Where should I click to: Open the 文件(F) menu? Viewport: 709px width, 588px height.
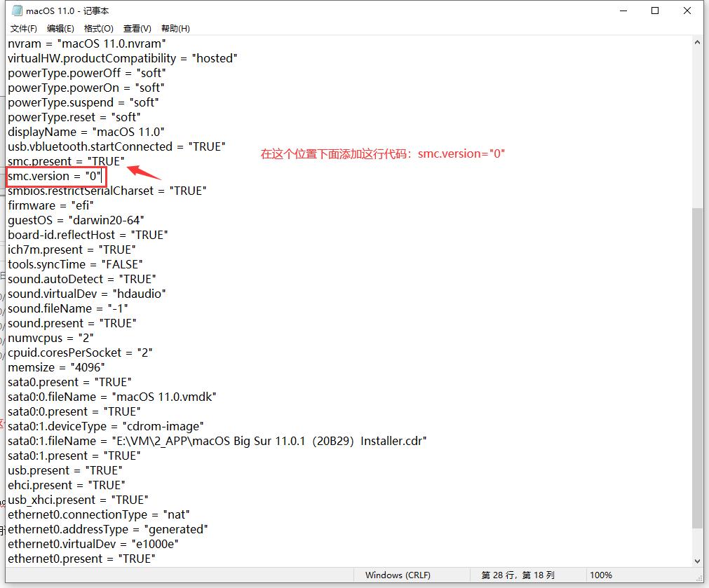[x=22, y=29]
